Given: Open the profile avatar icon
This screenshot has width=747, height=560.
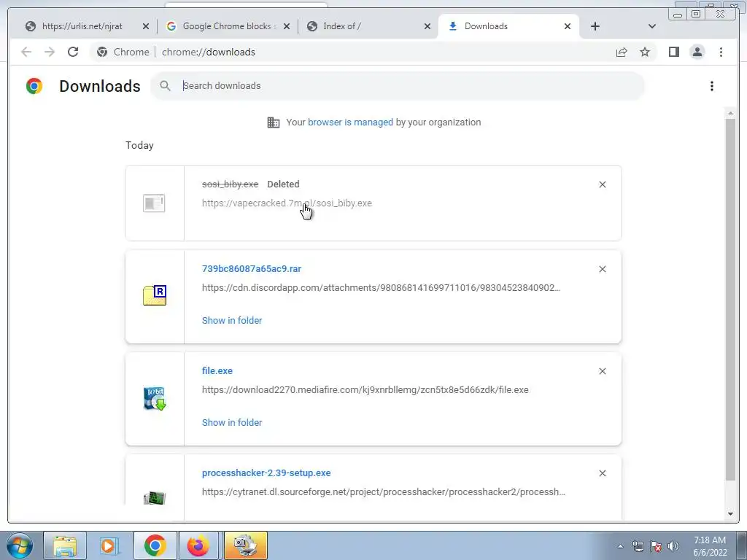Looking at the screenshot, I should pyautogui.click(x=697, y=52).
